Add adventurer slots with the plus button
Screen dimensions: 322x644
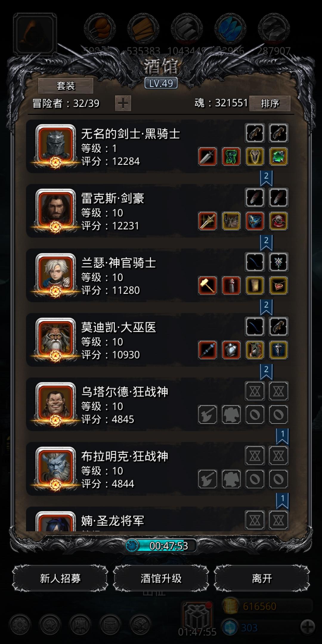123,103
